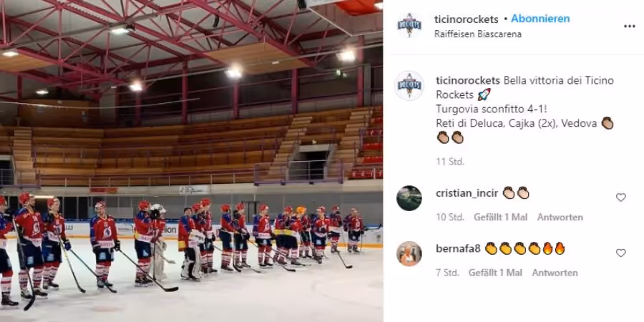Click ticinorockets avatar beside the caption
644x322 pixels.
click(409, 86)
